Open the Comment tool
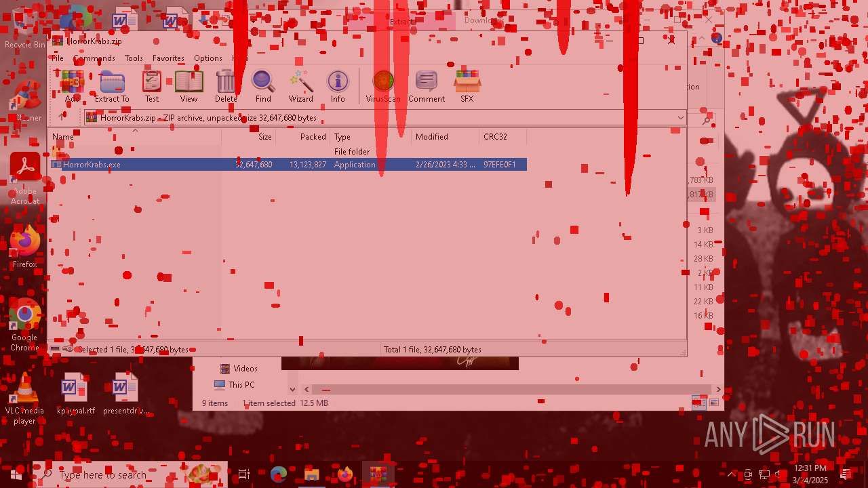Screen dimensions: 868x488 tap(427, 86)
